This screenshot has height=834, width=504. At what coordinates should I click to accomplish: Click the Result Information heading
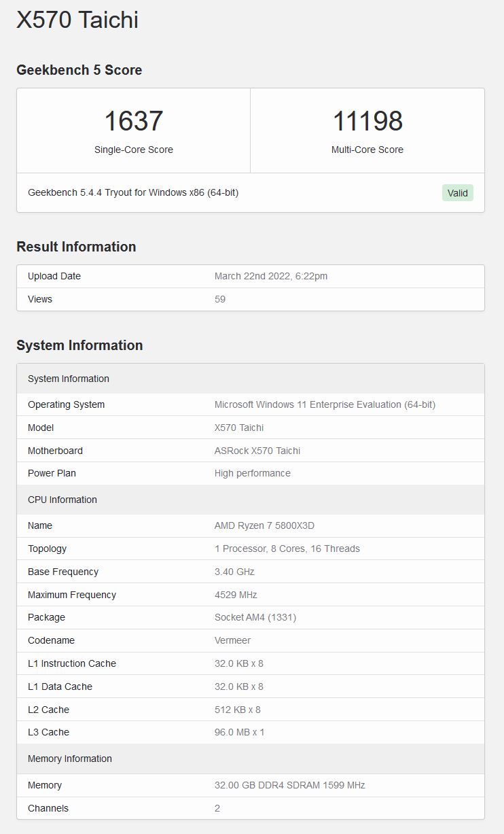point(76,247)
